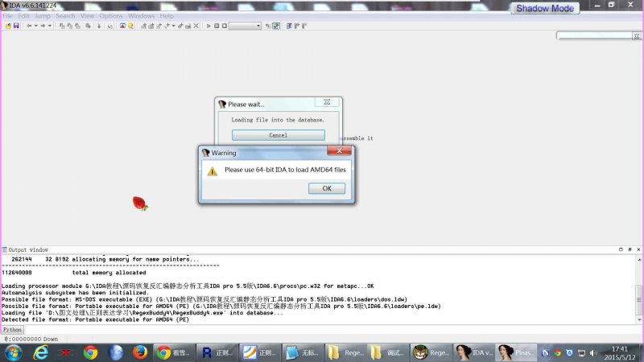Click the pinned Chrome taskbar icon

click(x=90, y=352)
